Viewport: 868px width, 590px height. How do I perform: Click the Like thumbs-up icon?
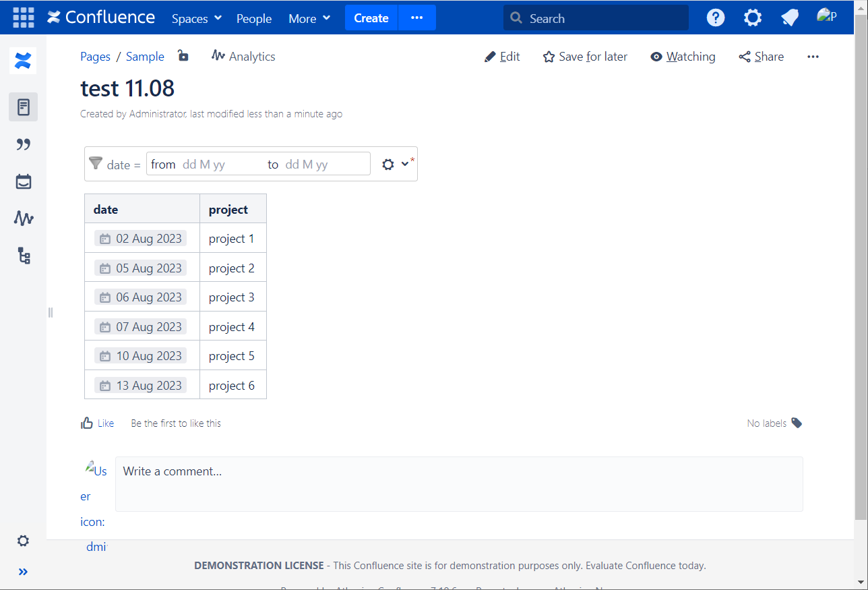click(x=87, y=423)
